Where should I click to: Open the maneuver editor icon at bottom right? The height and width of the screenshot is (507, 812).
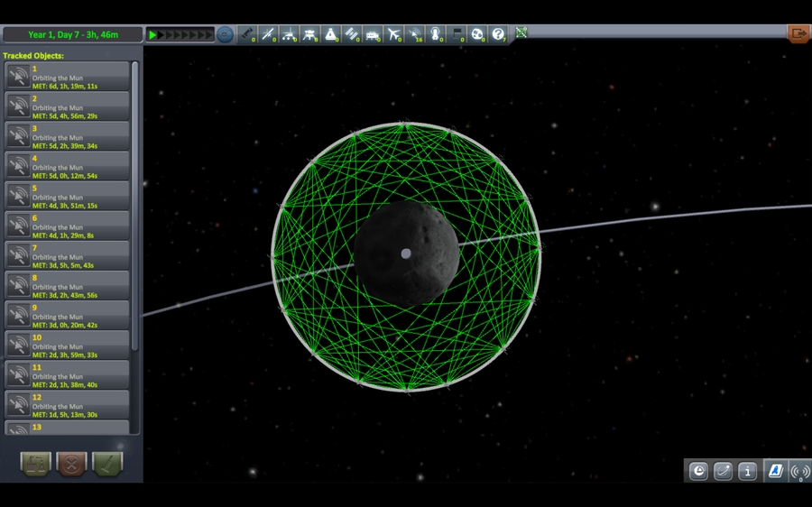723,471
